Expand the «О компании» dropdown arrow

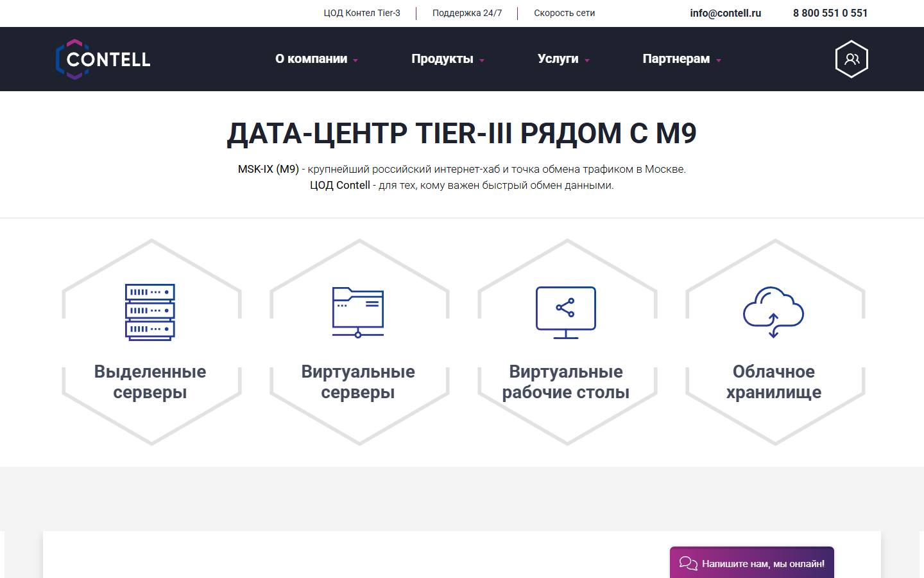(x=355, y=60)
